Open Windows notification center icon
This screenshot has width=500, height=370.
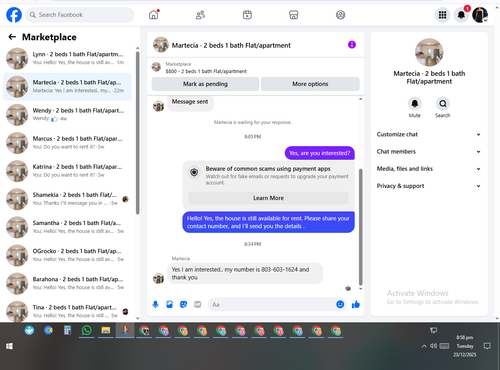(487, 346)
